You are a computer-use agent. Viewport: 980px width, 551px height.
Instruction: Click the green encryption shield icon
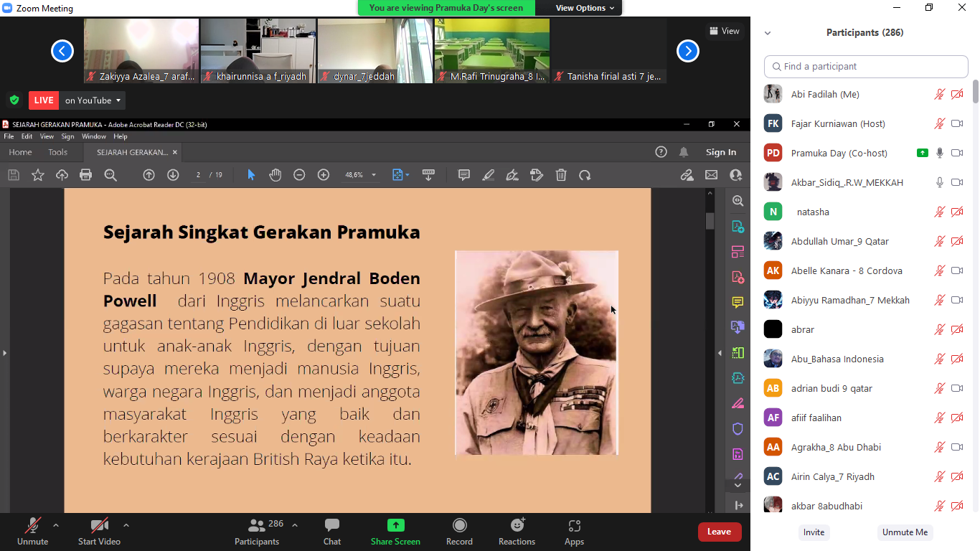(x=14, y=100)
